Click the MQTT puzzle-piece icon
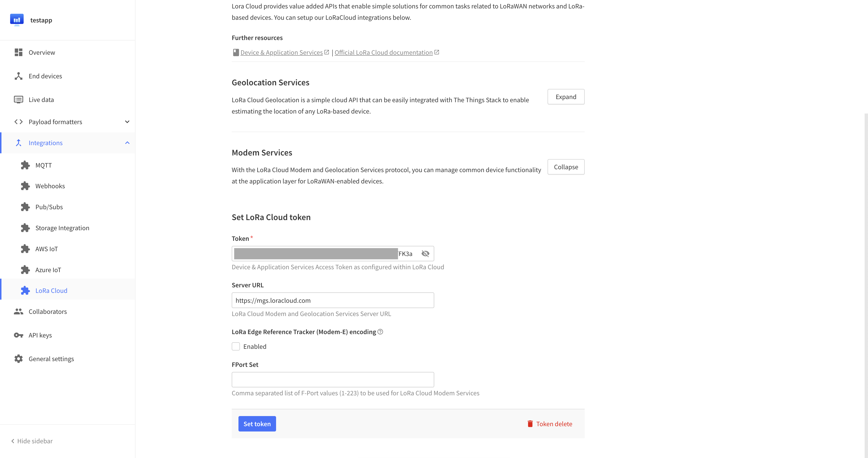Viewport: 868px width, 458px height. (x=25, y=165)
